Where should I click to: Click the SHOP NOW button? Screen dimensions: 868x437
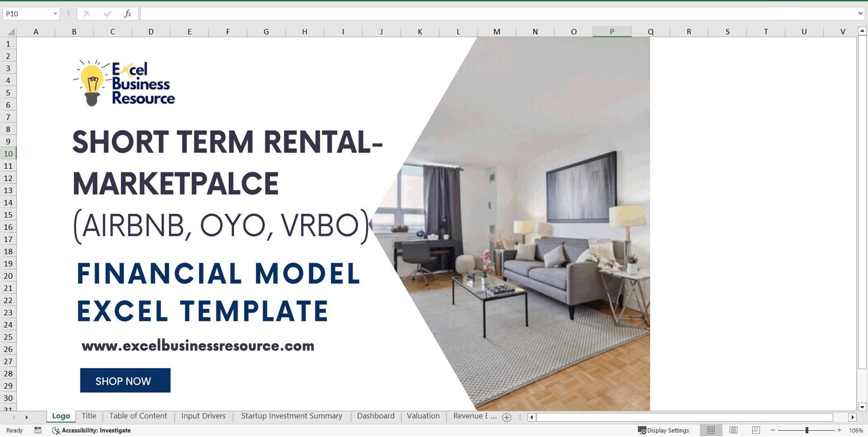[x=125, y=380]
